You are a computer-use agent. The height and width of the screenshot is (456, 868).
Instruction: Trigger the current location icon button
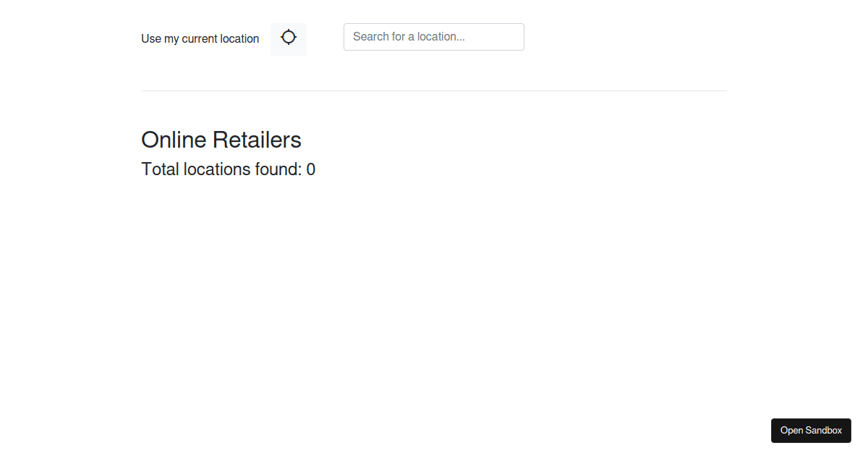[289, 38]
